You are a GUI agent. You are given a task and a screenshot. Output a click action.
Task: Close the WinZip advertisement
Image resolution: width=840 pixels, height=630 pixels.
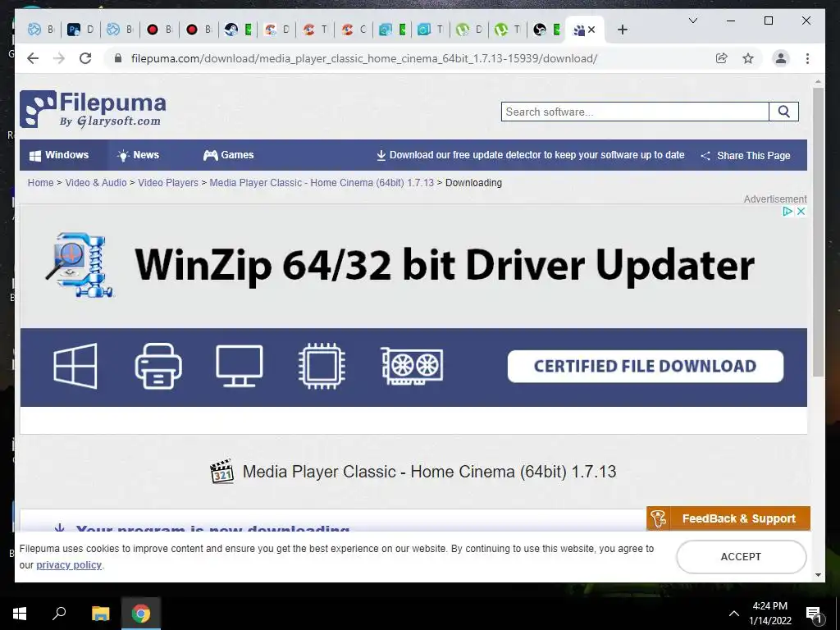click(x=801, y=211)
